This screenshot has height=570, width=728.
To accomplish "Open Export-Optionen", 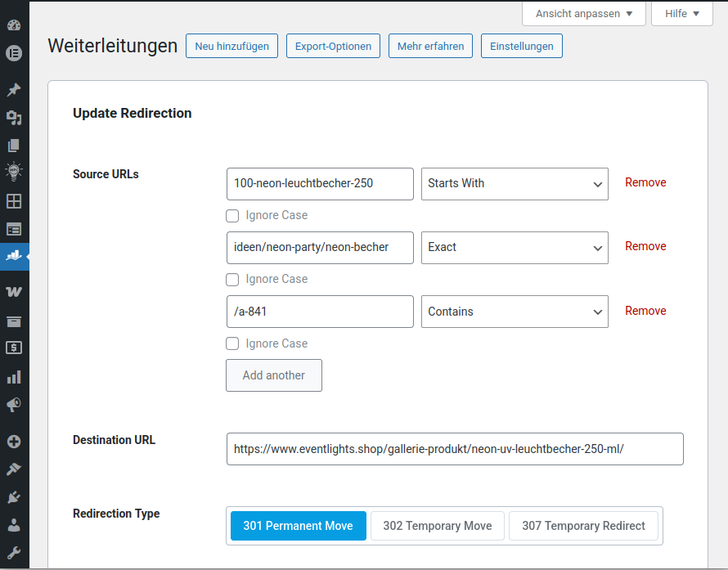I will 333,46.
